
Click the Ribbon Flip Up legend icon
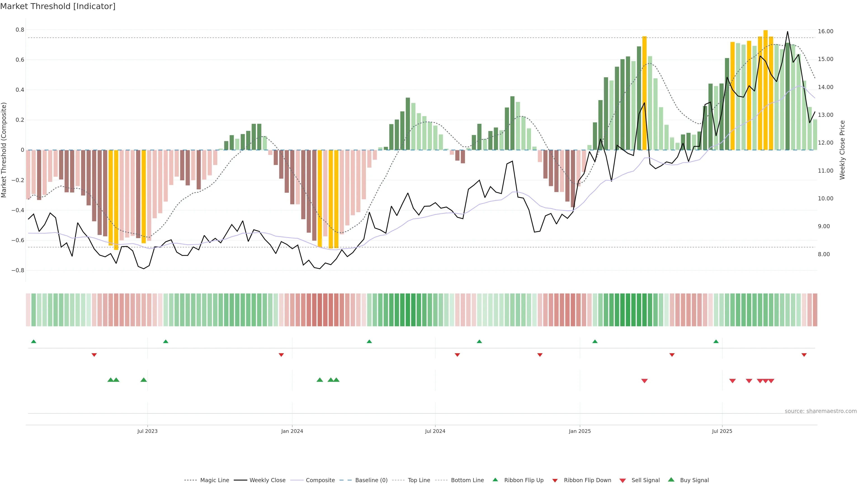[495, 480]
